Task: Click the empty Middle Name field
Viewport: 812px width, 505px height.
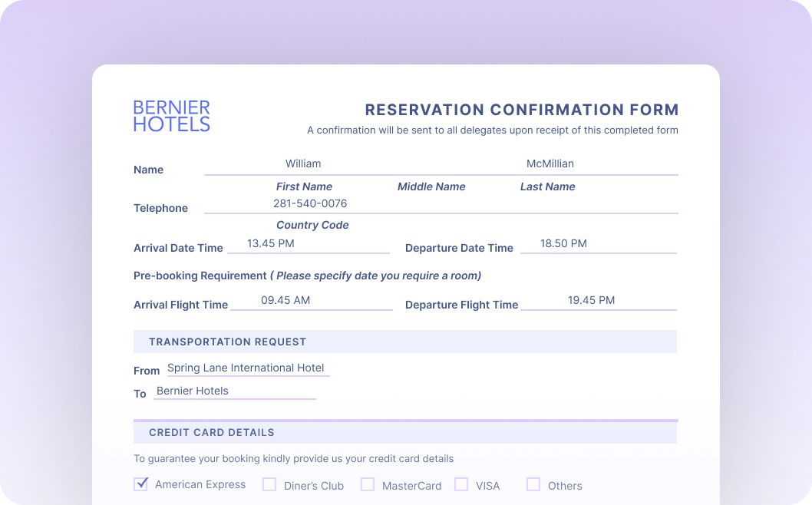Action: pos(431,164)
